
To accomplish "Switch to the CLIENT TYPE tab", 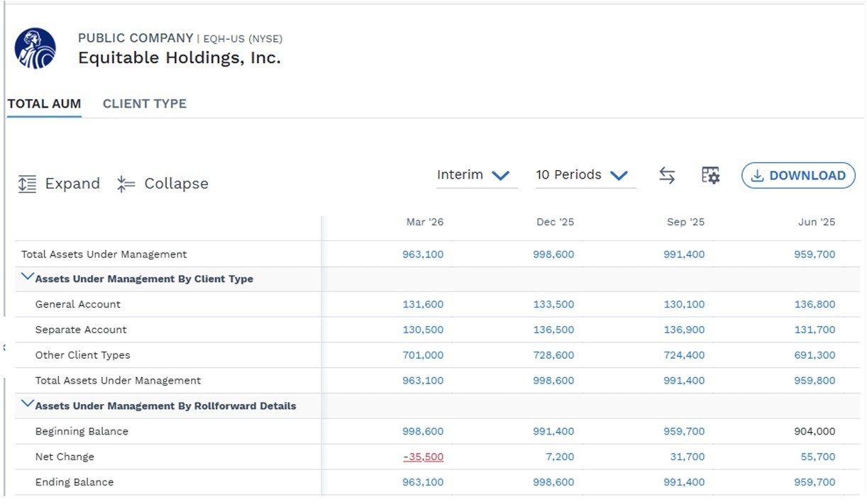I will click(145, 103).
